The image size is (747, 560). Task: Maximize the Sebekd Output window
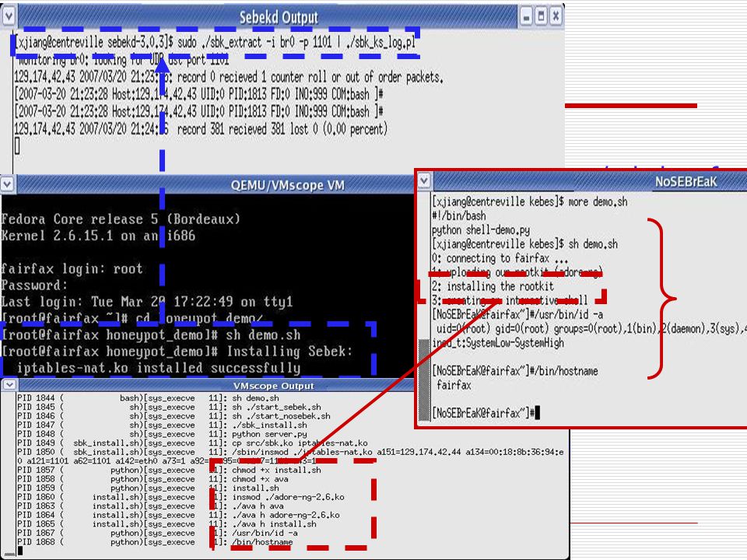pyautogui.click(x=542, y=17)
